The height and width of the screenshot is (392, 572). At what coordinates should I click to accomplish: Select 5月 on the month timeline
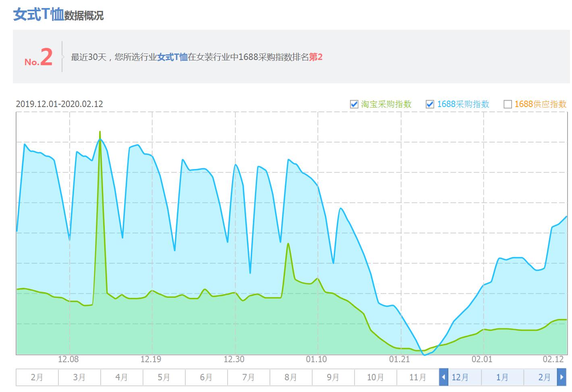click(164, 378)
